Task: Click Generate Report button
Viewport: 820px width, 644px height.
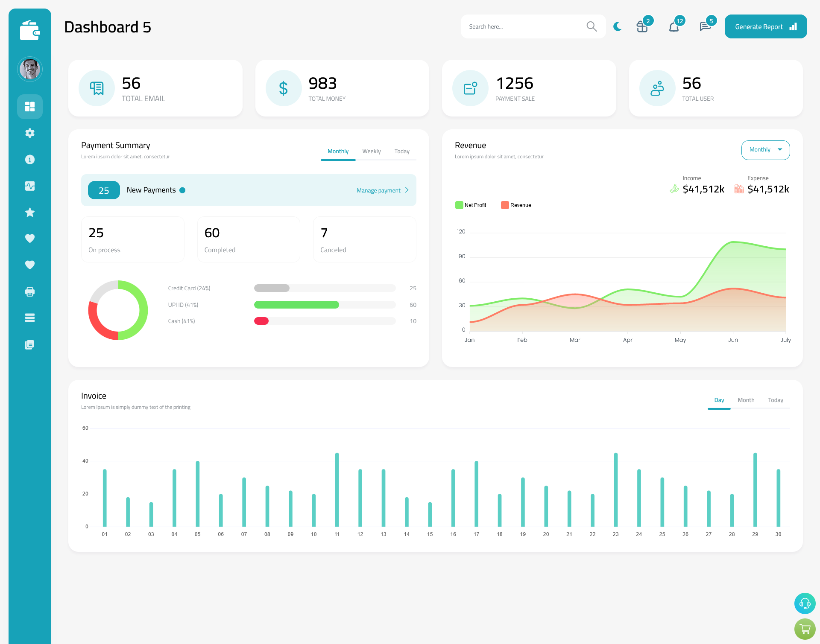Action: pyautogui.click(x=764, y=26)
